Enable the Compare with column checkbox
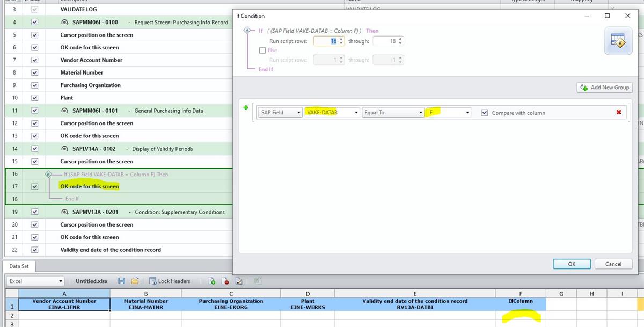 485,112
